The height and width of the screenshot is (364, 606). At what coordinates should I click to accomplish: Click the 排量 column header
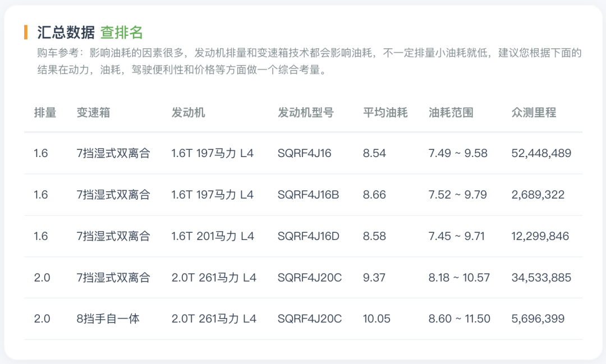click(45, 112)
